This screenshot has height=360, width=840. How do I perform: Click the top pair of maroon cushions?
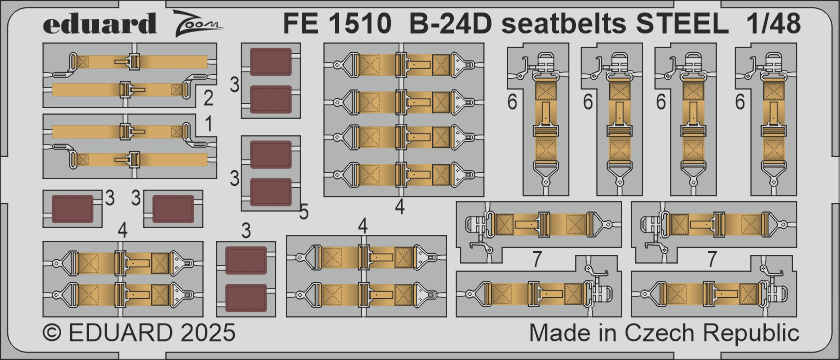click(271, 81)
